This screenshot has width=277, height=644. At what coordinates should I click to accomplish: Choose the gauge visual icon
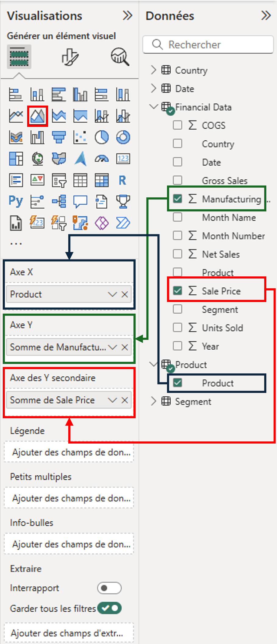[x=101, y=159]
